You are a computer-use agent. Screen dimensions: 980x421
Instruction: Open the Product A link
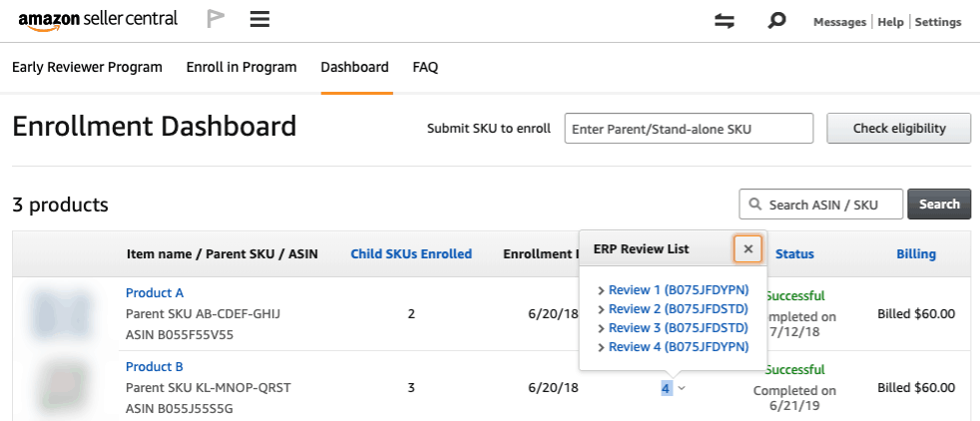tap(155, 293)
